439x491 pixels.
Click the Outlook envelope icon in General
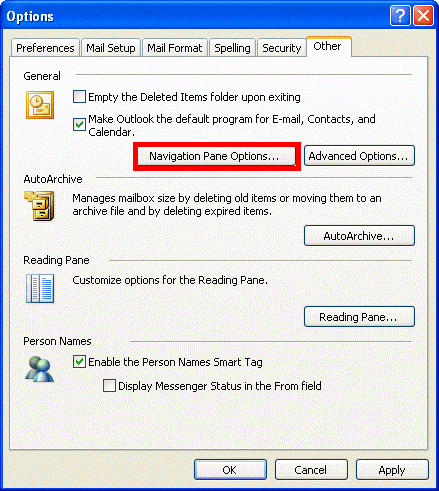(40, 105)
